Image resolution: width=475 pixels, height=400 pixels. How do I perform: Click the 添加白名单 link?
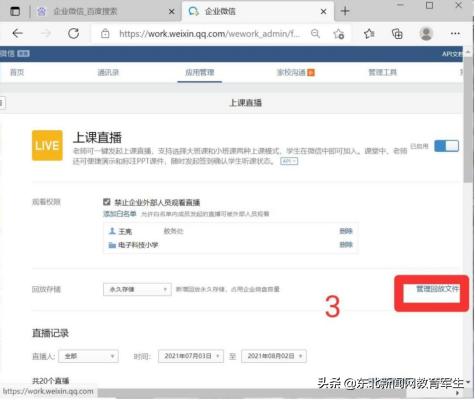pyautogui.click(x=120, y=214)
